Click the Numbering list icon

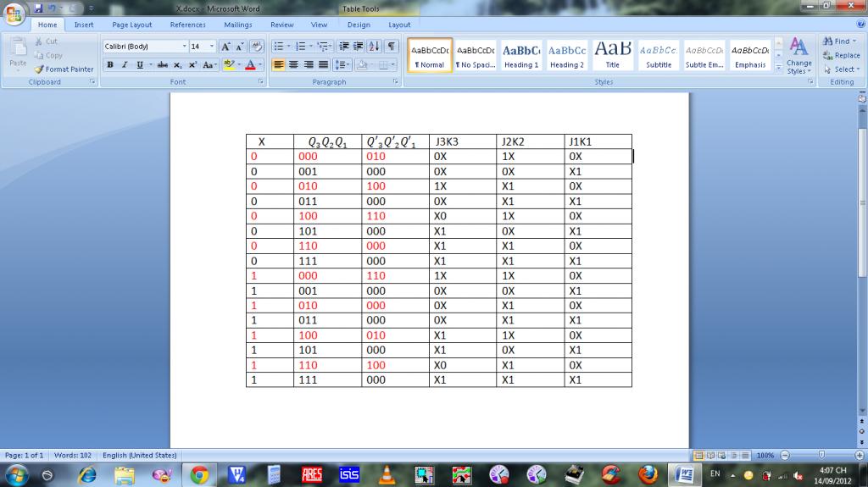301,47
